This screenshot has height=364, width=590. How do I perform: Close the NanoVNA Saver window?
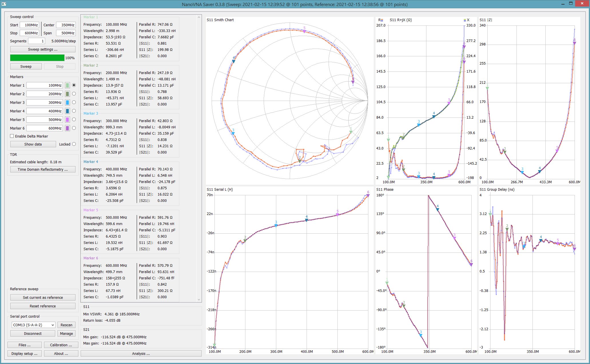pos(582,3)
